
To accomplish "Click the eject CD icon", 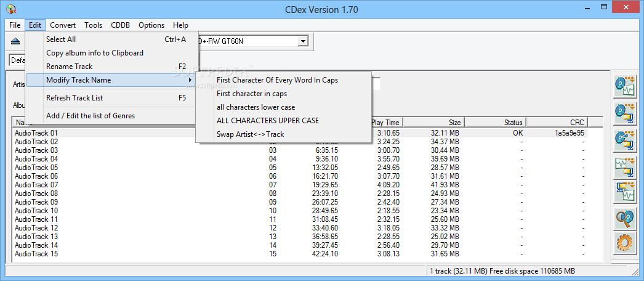I will pos(15,41).
